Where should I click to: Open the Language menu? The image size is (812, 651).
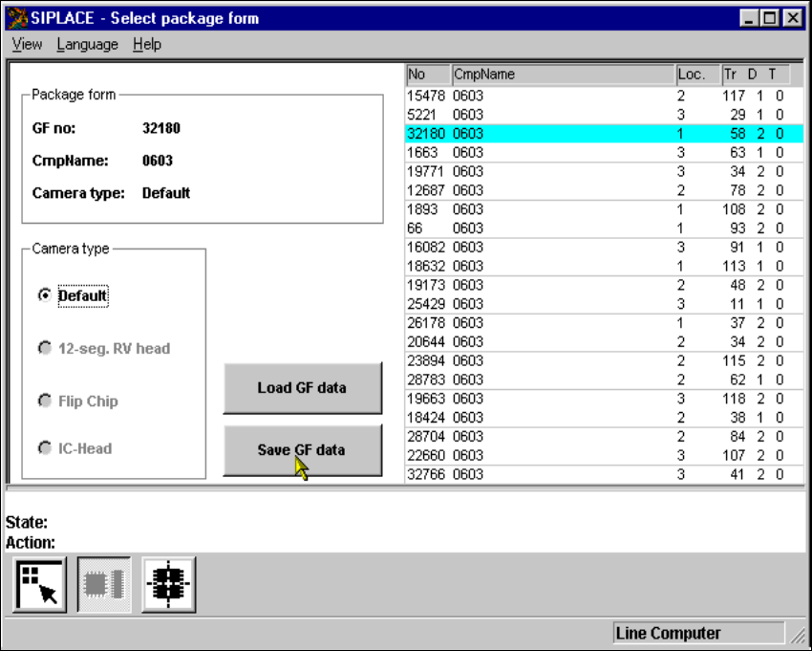88,45
